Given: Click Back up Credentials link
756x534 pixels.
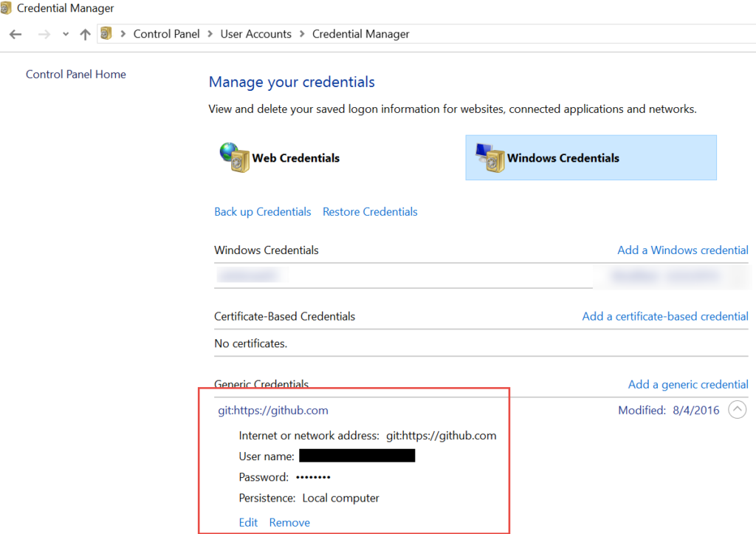Looking at the screenshot, I should pyautogui.click(x=263, y=212).
